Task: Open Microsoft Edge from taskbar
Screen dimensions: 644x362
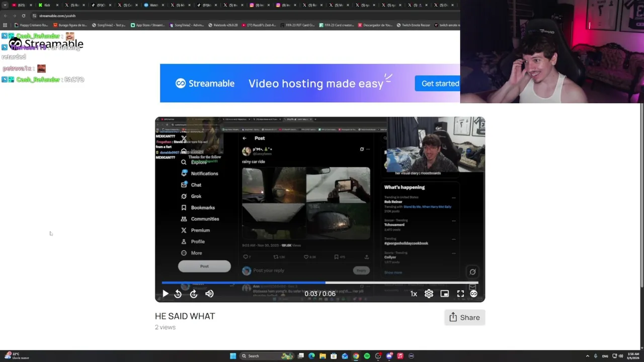Action: (x=311, y=356)
